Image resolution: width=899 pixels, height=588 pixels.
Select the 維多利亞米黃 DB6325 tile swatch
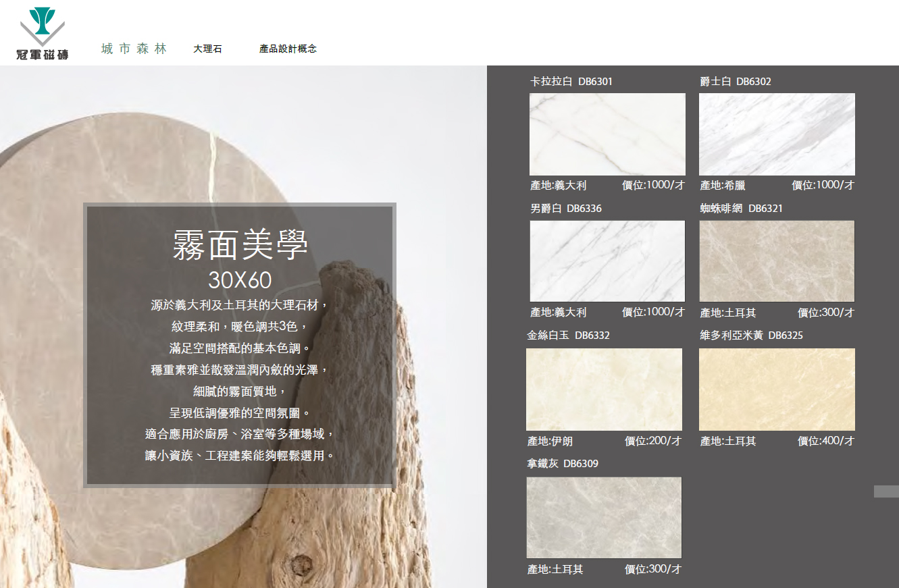tap(777, 390)
